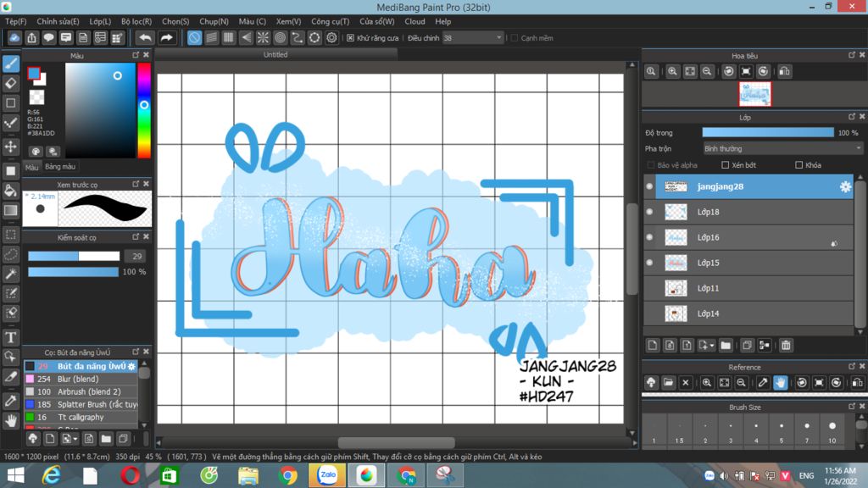Click the Undo arrow in toolbar

[x=145, y=37]
